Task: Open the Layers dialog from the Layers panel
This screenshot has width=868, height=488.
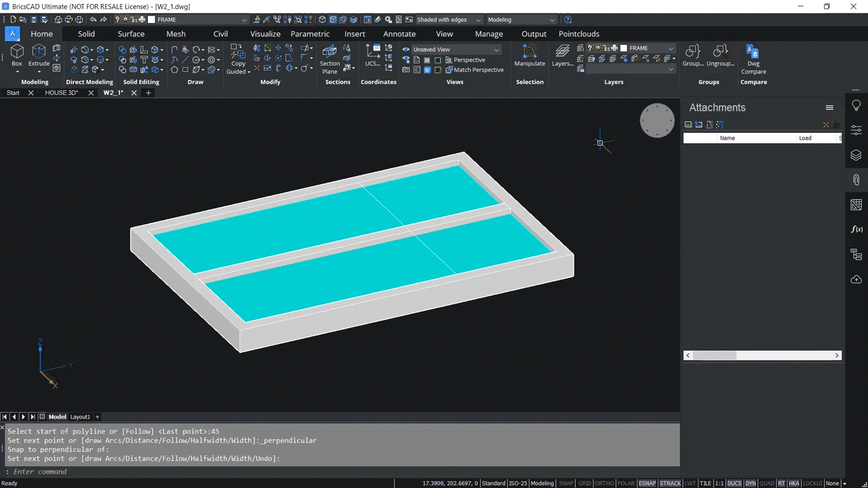Action: [561, 54]
